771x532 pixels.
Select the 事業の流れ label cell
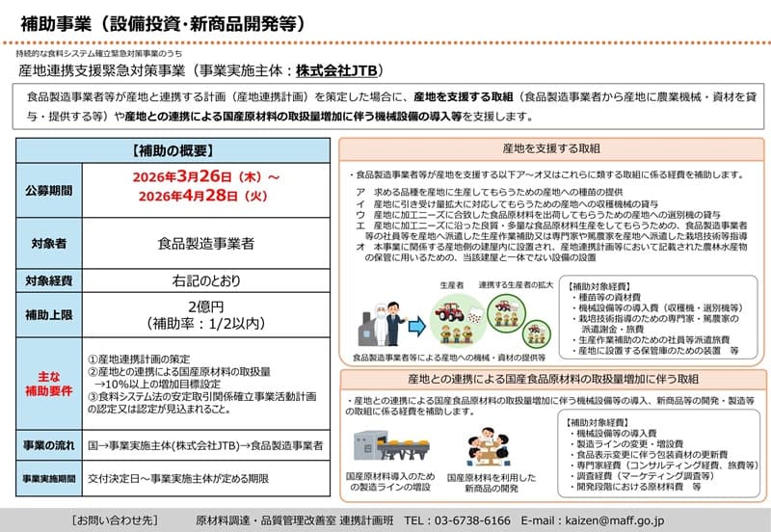coord(49,445)
